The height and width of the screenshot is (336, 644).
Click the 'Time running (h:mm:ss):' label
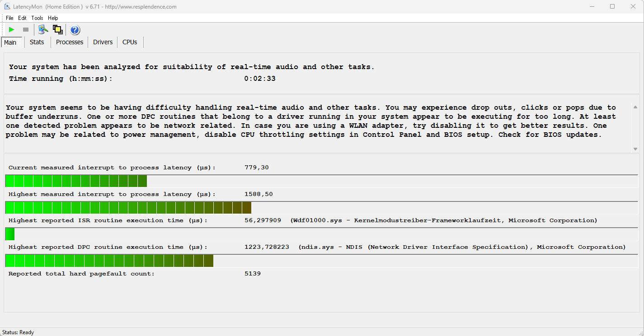point(61,79)
